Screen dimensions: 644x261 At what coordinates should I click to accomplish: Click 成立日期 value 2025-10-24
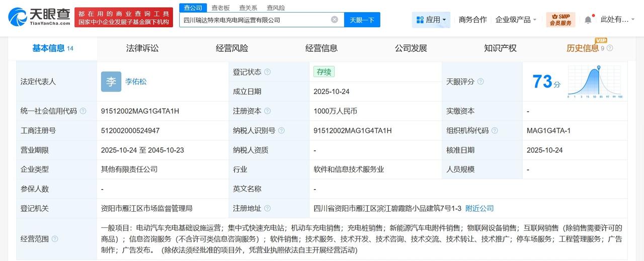(331, 92)
